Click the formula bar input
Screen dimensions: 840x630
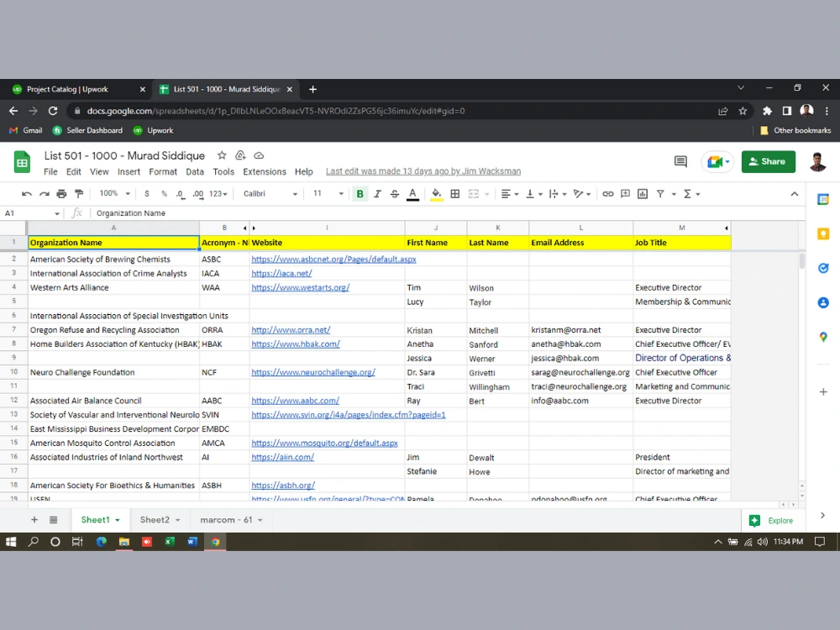448,213
